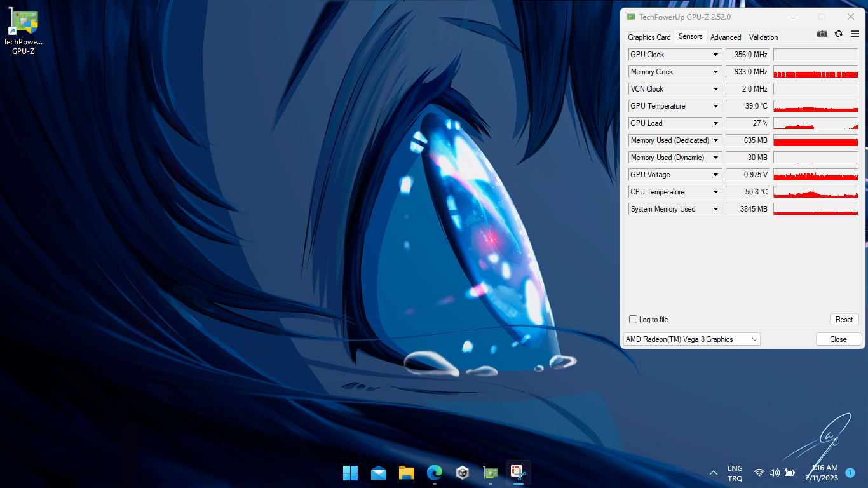
Task: Open the notification badge in the tray
Action: (x=850, y=473)
